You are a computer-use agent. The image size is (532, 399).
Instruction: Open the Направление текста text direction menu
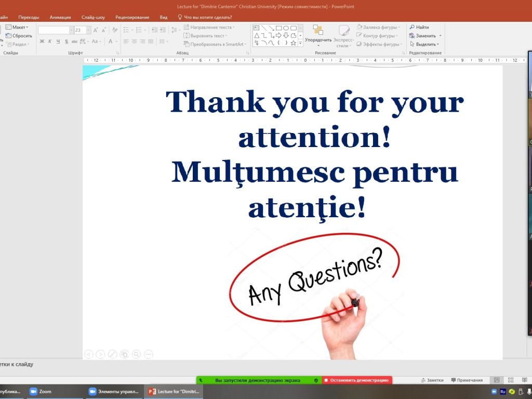(209, 27)
